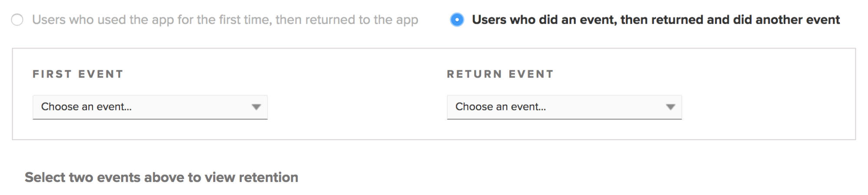
Task: Open the First Event dropdown
Action: pos(150,107)
